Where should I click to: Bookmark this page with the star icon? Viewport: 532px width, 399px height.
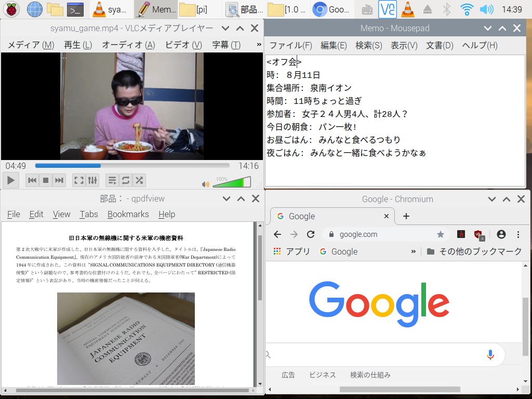(x=441, y=234)
